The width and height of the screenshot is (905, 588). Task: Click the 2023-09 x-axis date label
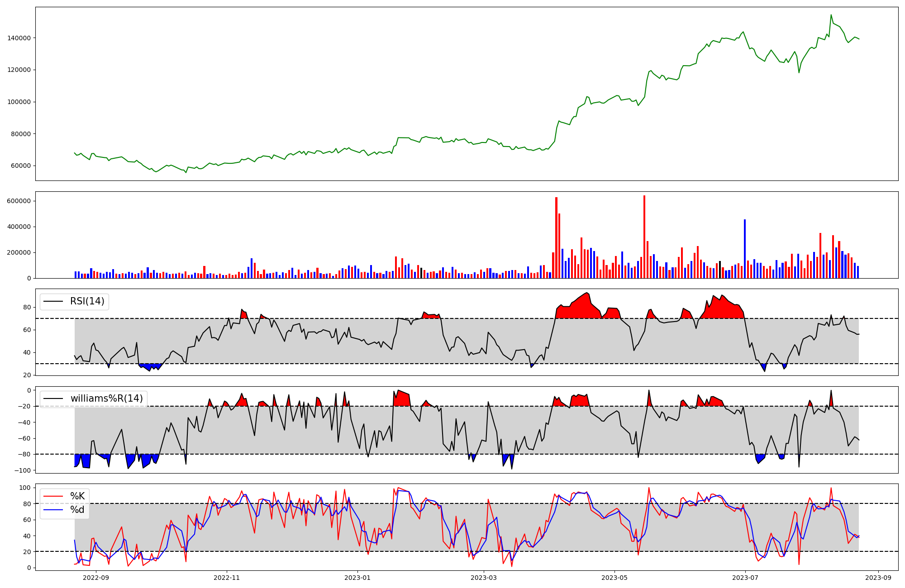878,578
